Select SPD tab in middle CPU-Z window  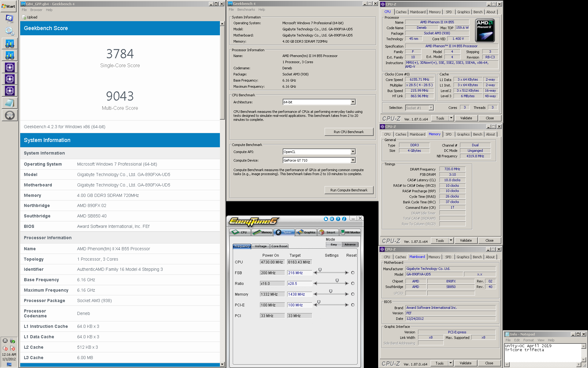(448, 134)
